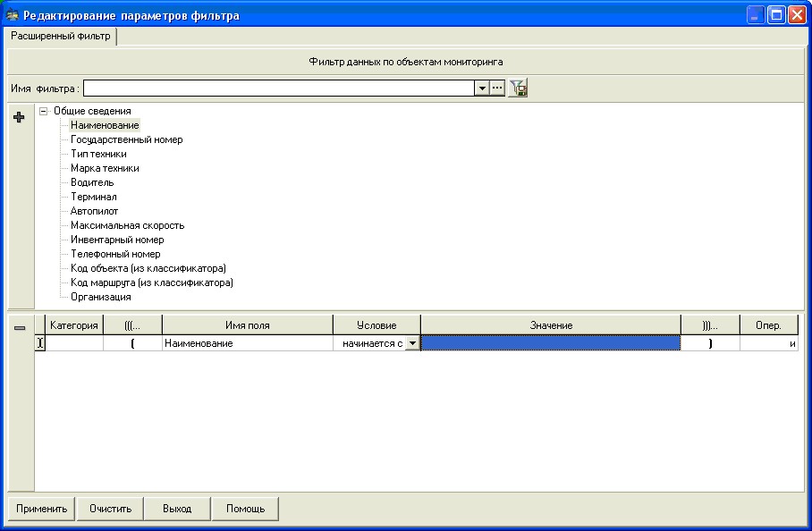This screenshot has width=812, height=531.
Task: Select 'Государственный номер' in the tree
Action: pyautogui.click(x=126, y=139)
